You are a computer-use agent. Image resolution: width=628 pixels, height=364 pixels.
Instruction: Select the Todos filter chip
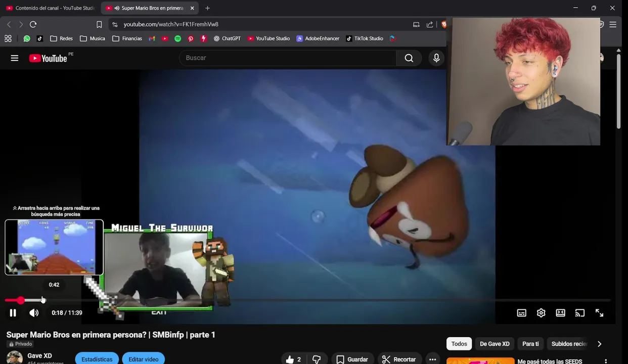(x=459, y=344)
